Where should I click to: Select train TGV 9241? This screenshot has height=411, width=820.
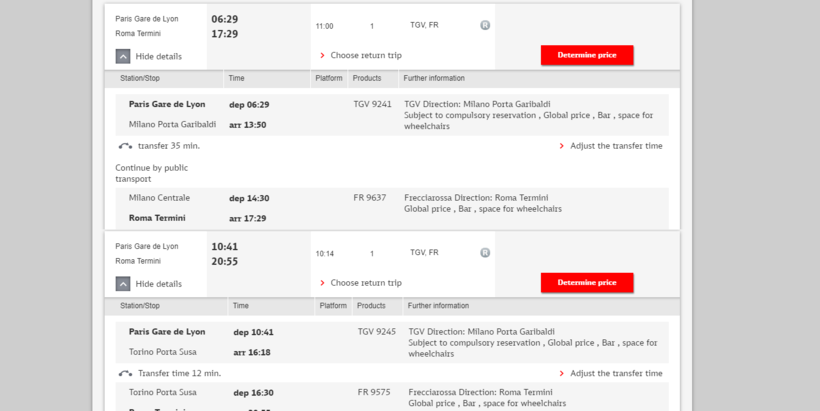point(372,104)
